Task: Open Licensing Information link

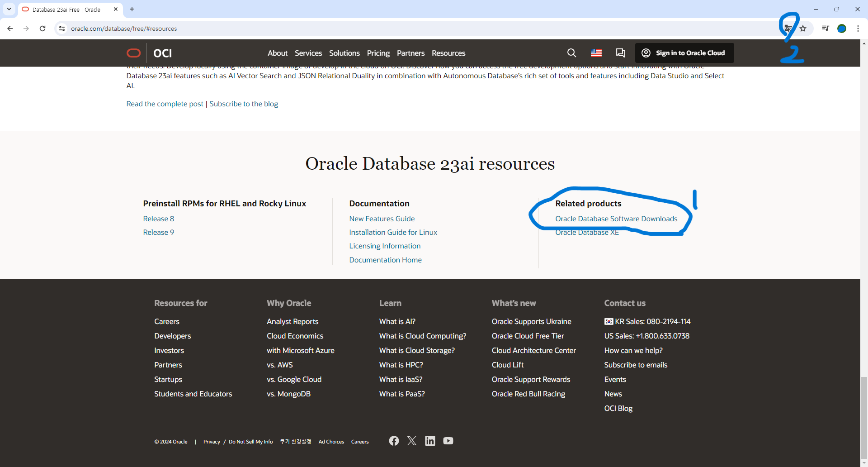Action: (x=385, y=246)
